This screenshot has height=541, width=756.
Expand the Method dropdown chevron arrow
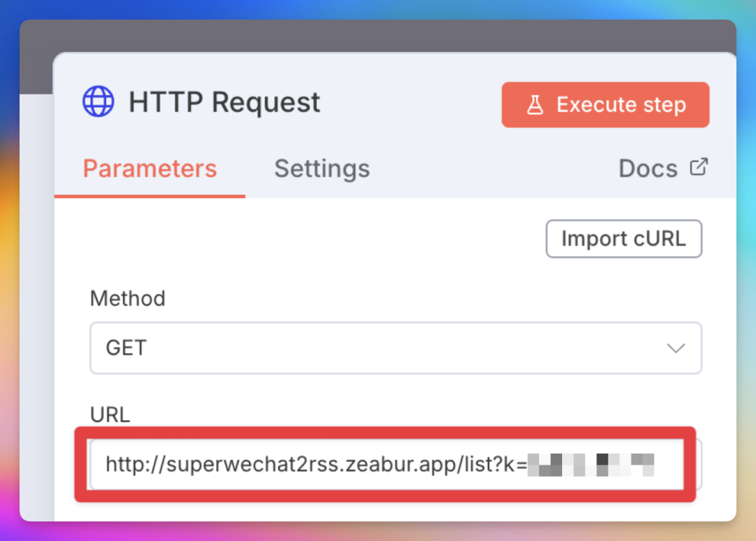click(675, 348)
